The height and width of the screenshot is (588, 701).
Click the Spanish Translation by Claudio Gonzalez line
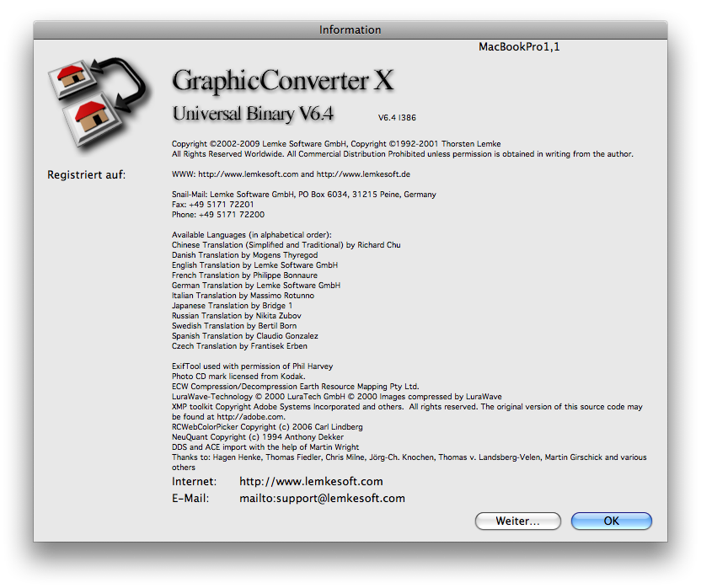(x=245, y=336)
